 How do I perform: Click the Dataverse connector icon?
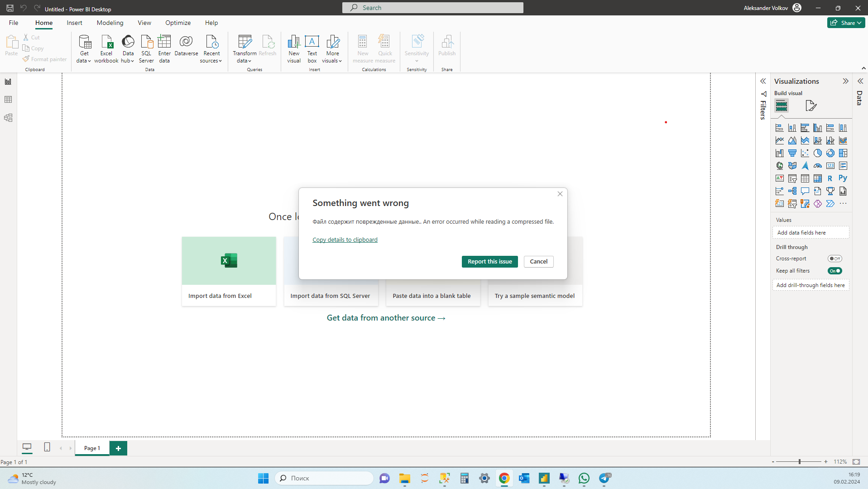tap(186, 45)
